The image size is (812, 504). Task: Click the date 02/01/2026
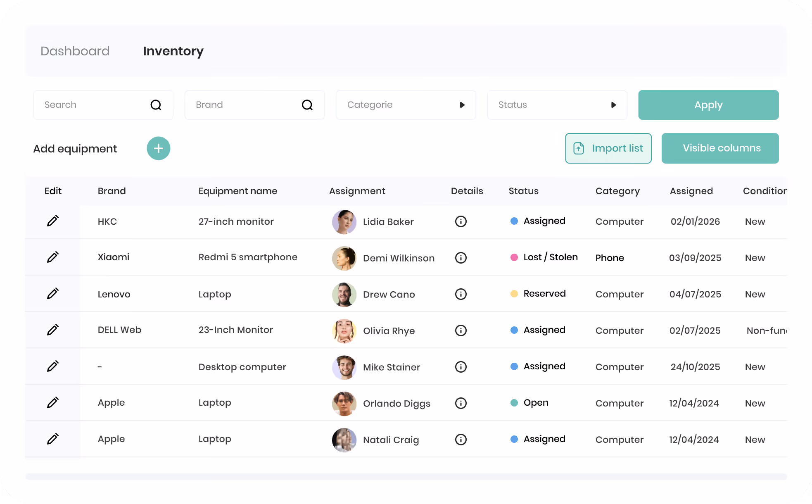[x=695, y=221]
